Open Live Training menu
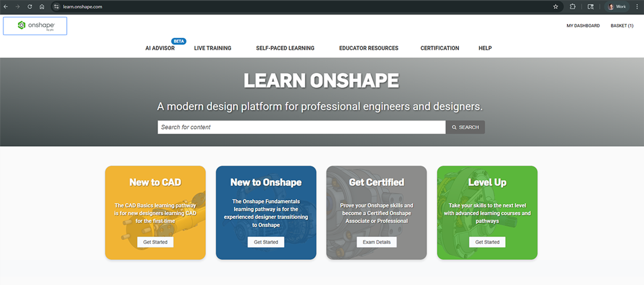 [x=213, y=48]
